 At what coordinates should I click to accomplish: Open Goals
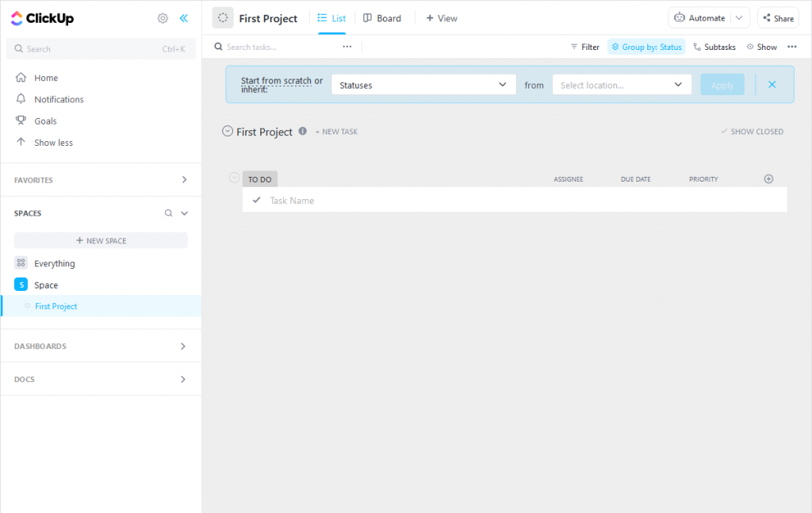click(x=36, y=121)
